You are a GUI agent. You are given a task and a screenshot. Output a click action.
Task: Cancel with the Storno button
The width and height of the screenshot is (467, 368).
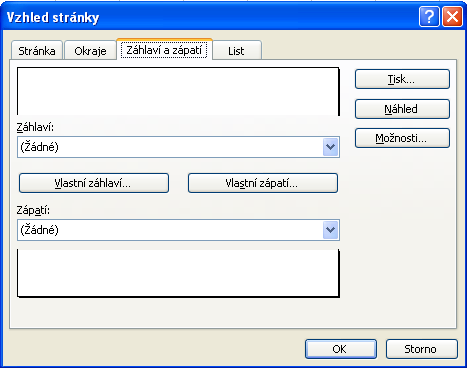[x=422, y=349]
